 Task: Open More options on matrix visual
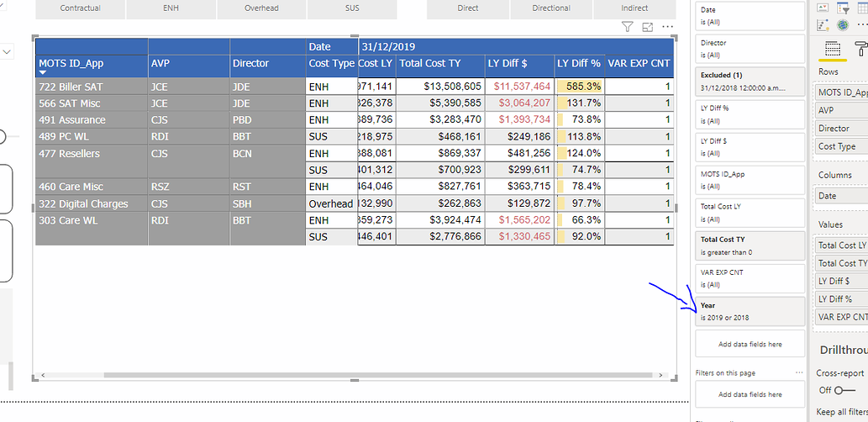668,27
